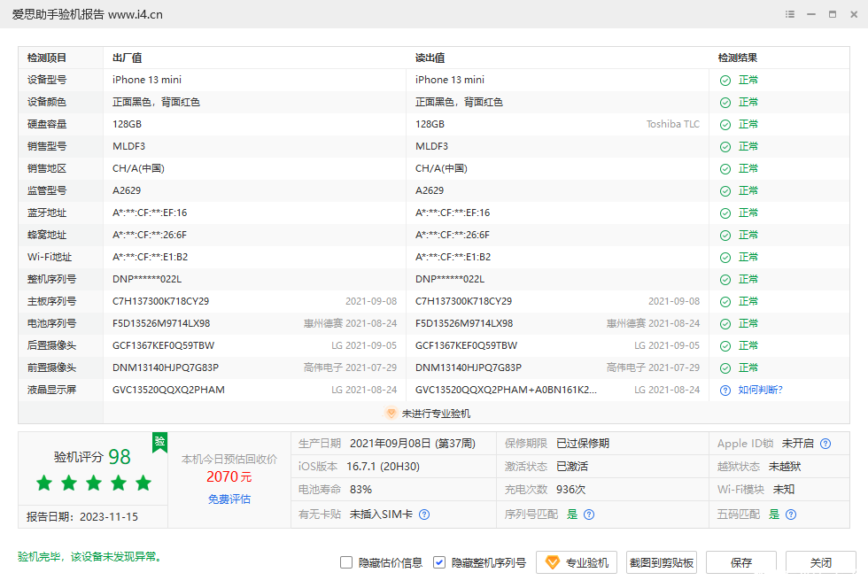
Task: Click the question mark icon in 液晶显示屏 row
Action: click(725, 391)
